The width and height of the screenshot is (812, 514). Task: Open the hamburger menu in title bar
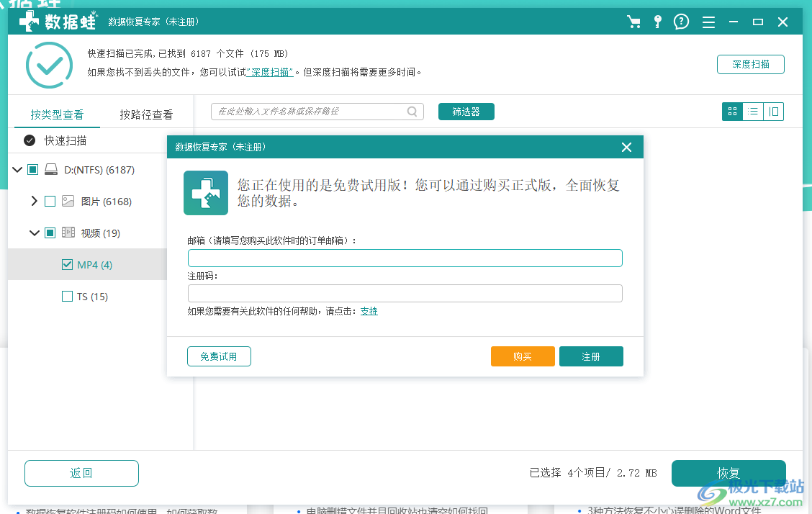click(708, 22)
